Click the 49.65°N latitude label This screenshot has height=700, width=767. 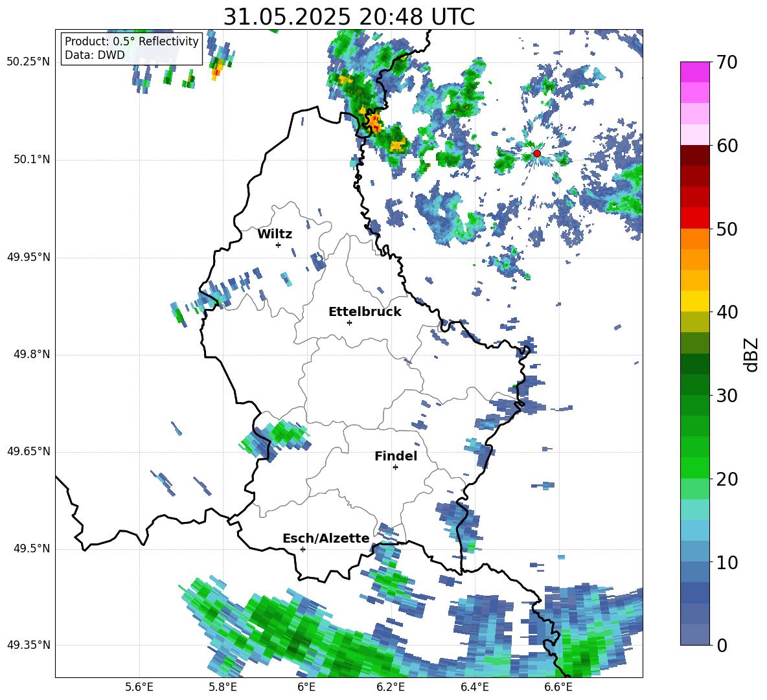29,451
